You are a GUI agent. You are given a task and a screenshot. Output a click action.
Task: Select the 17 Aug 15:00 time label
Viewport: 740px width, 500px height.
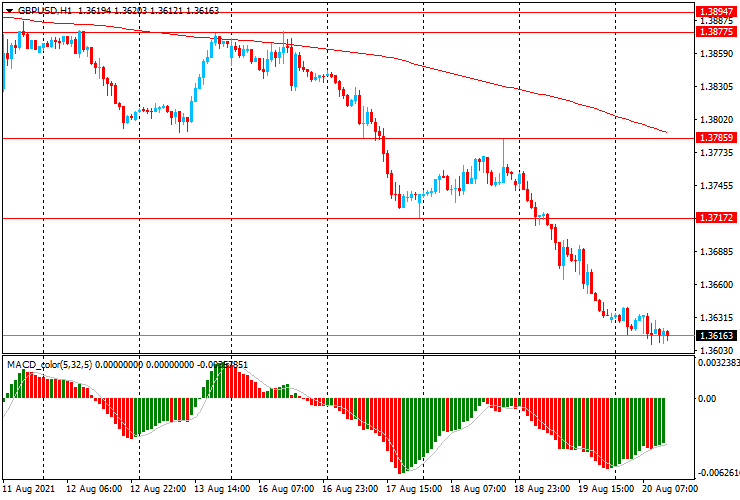click(414, 488)
